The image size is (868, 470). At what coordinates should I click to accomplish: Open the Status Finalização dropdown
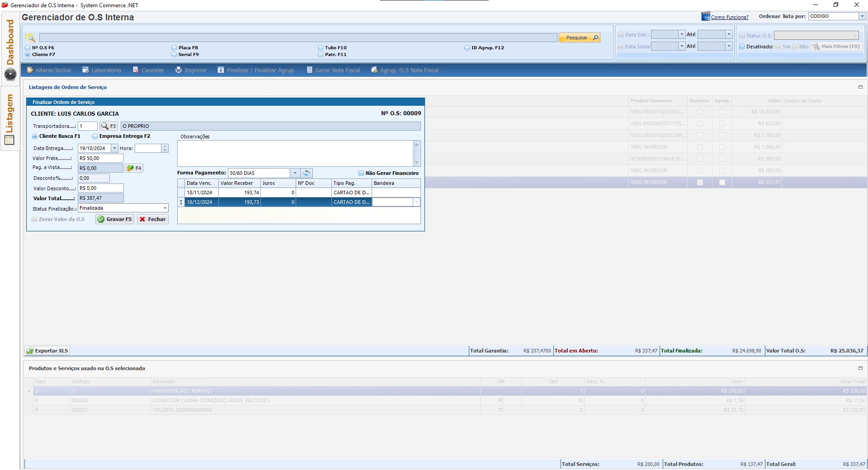click(165, 208)
